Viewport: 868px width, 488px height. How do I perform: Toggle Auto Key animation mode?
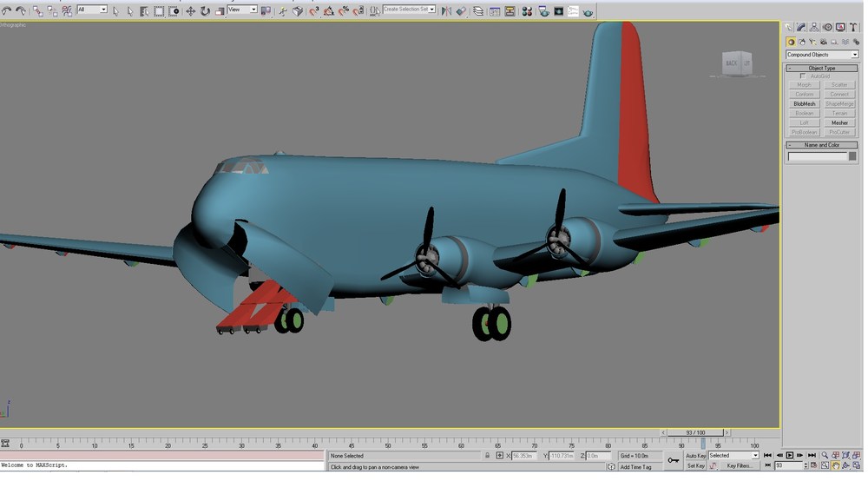(x=696, y=455)
